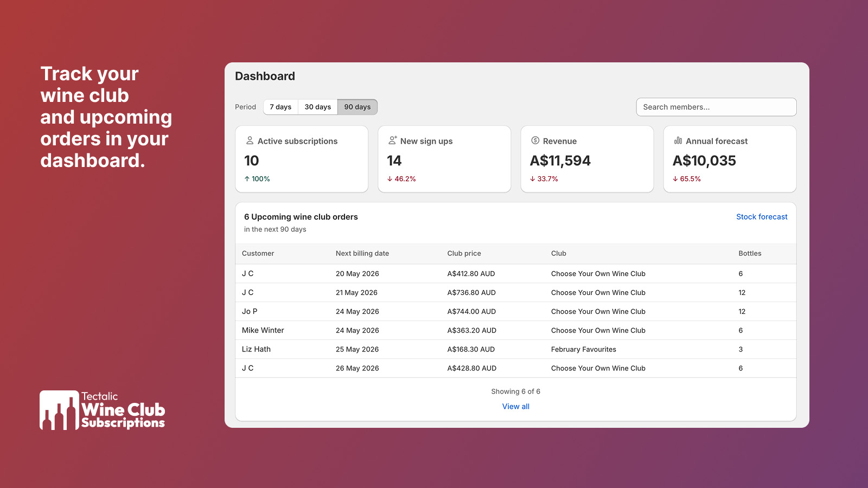This screenshot has width=868, height=488.
Task: Switch period to 7 days
Action: tap(280, 107)
